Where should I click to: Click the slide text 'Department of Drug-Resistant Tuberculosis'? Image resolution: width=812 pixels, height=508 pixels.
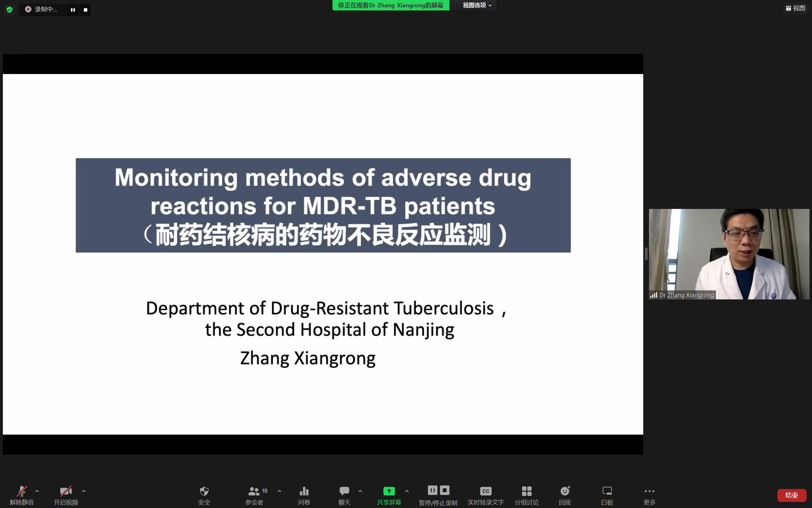pyautogui.click(x=320, y=308)
